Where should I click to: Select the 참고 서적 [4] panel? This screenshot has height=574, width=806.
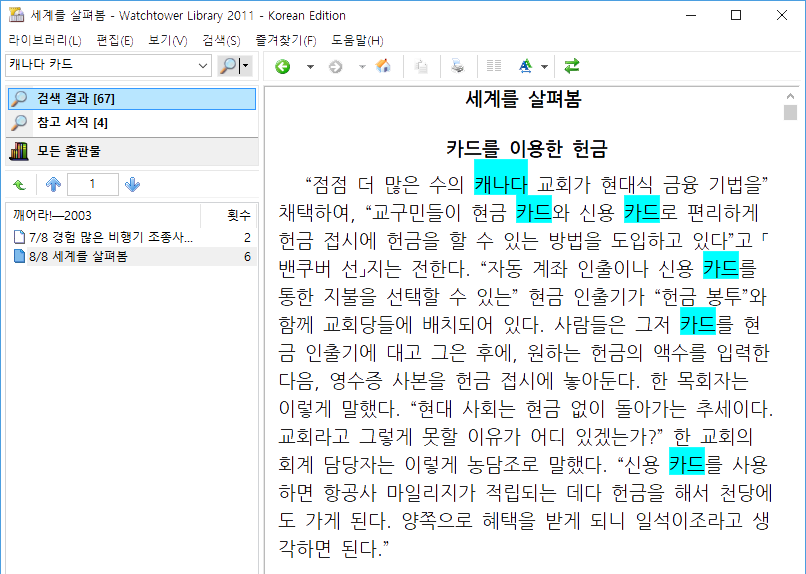click(x=132, y=123)
